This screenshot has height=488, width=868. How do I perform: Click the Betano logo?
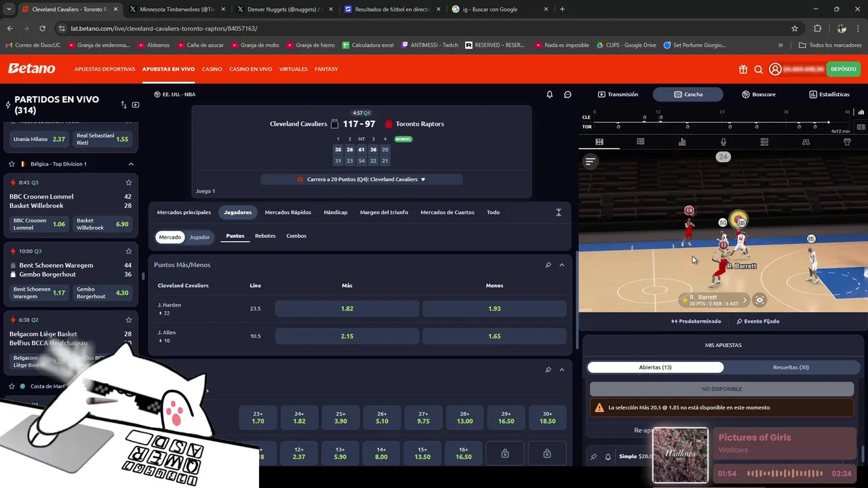[x=31, y=68]
